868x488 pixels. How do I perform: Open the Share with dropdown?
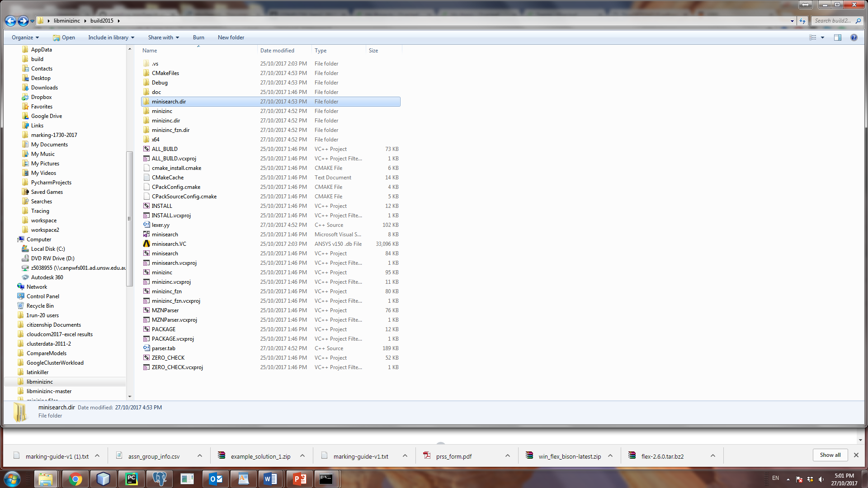click(163, 38)
